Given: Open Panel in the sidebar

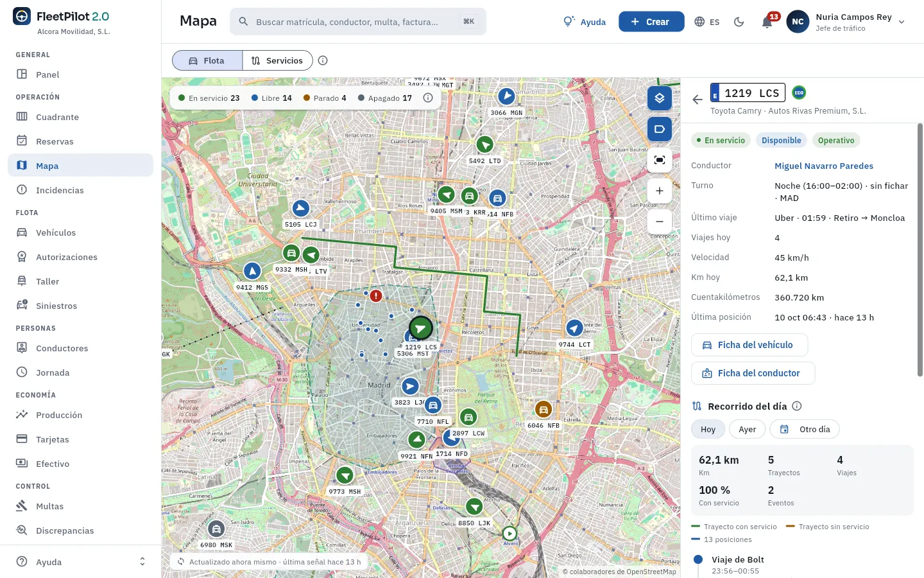Looking at the screenshot, I should coord(81,74).
